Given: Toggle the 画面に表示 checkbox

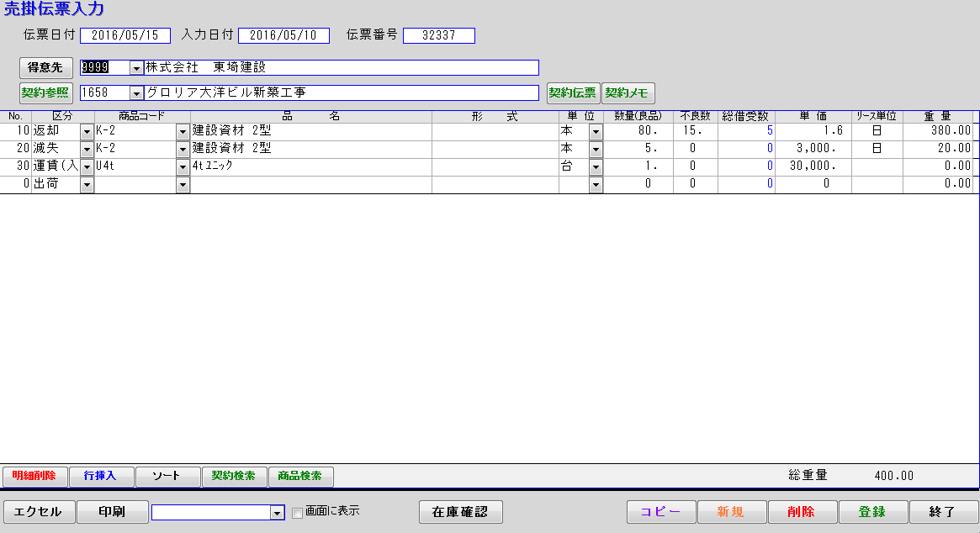Looking at the screenshot, I should coord(297,513).
